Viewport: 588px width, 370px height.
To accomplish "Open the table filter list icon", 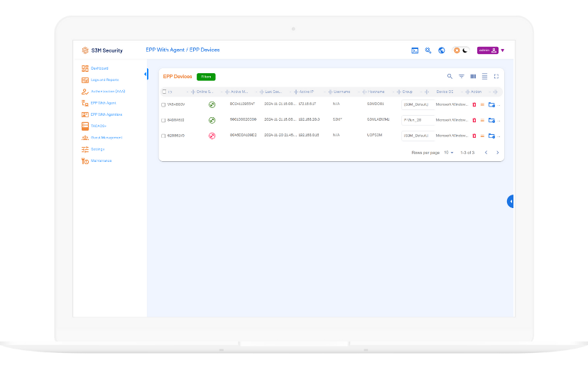I will point(461,76).
